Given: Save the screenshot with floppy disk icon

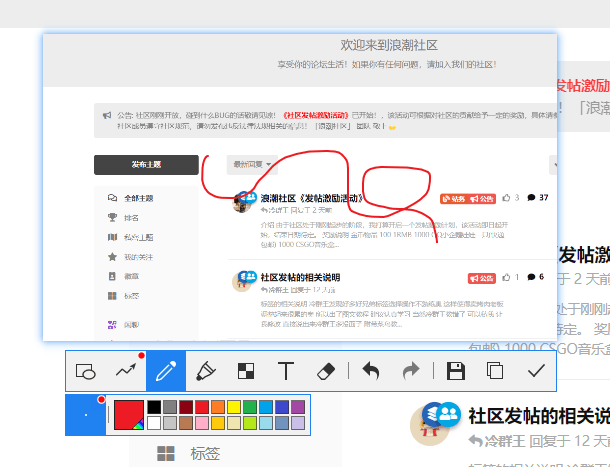Looking at the screenshot, I should click(456, 371).
